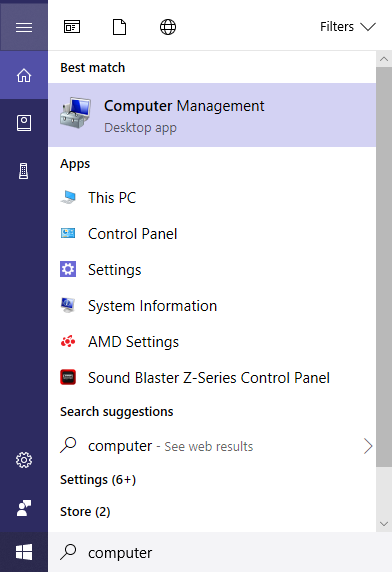The image size is (392, 572).
Task: Click the purple Settings gear app icon
Action: [x=68, y=269]
